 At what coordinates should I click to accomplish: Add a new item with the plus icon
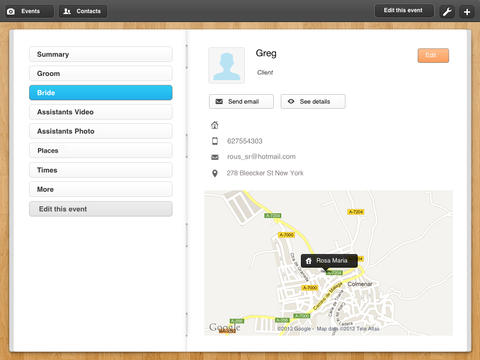tap(467, 12)
